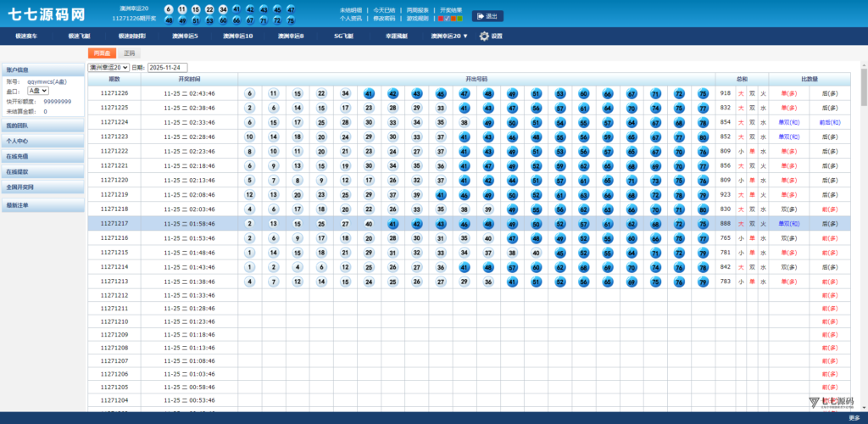868x424 pixels.
Task: Click ball 6 in the header draw result
Action: point(169,9)
